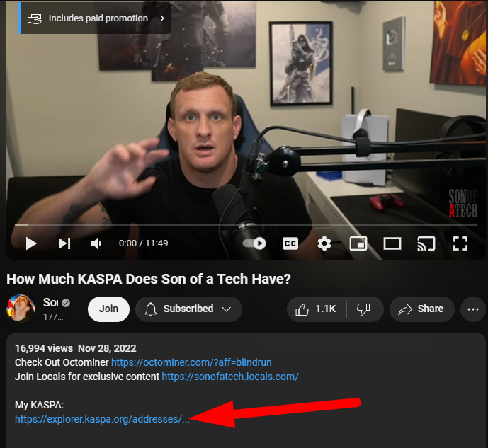Click the 16,994 views text
488x448 pixels.
[44, 348]
